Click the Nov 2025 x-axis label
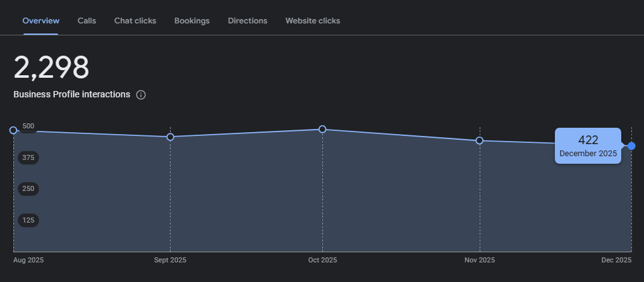Screen dimensions: 644x282 (479, 260)
